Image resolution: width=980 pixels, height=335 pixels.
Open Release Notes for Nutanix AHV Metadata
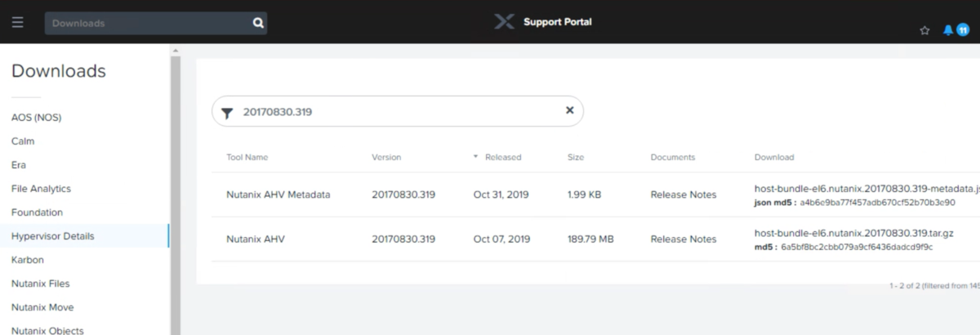coord(684,195)
